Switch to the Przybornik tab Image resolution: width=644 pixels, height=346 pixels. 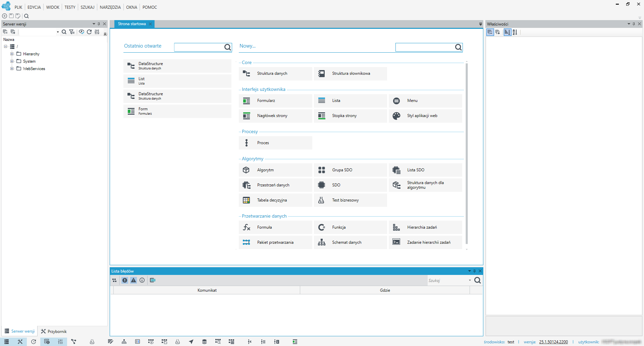[54, 331]
